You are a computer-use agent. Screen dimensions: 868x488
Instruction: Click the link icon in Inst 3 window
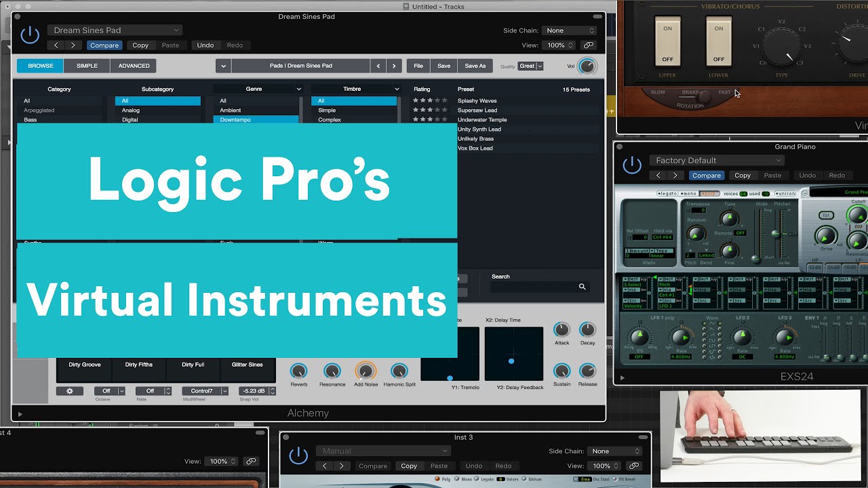coord(634,466)
